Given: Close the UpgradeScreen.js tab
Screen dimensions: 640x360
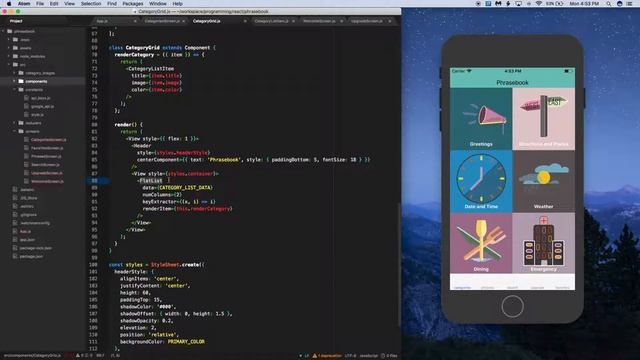Looking at the screenshot, I should point(390,21).
